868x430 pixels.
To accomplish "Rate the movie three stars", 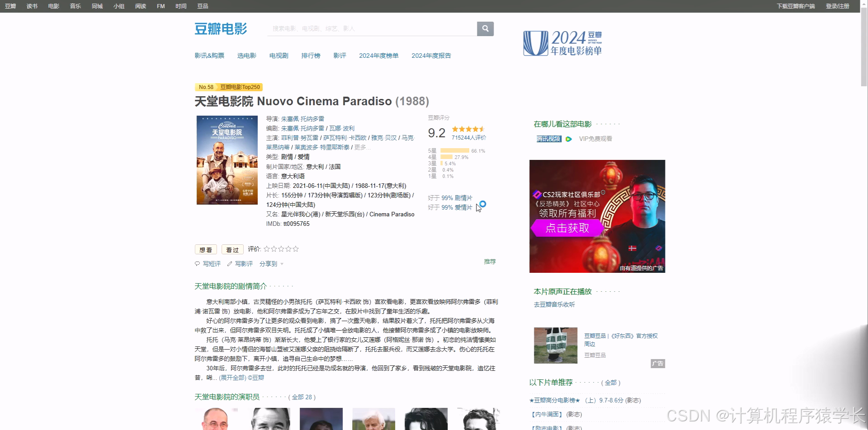I will [x=281, y=249].
